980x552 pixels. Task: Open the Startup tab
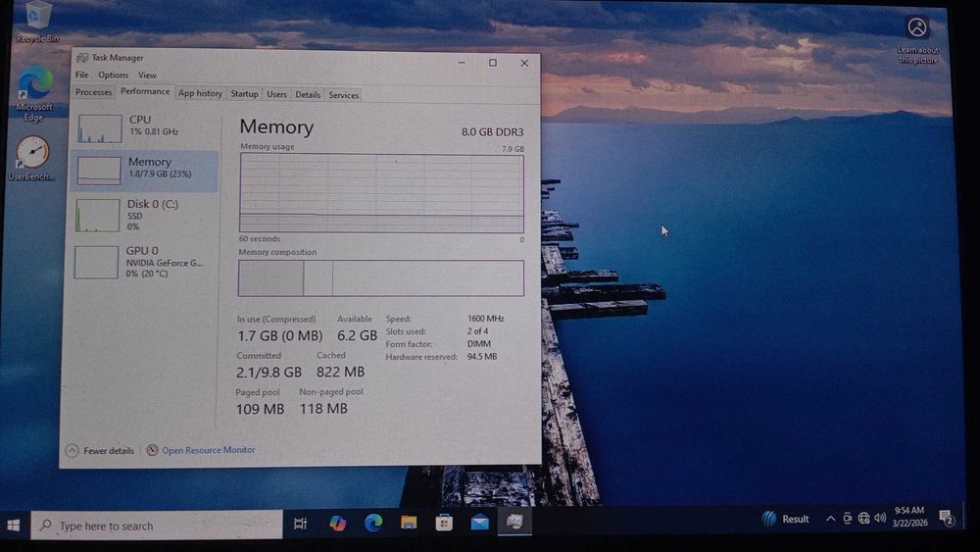click(x=244, y=94)
